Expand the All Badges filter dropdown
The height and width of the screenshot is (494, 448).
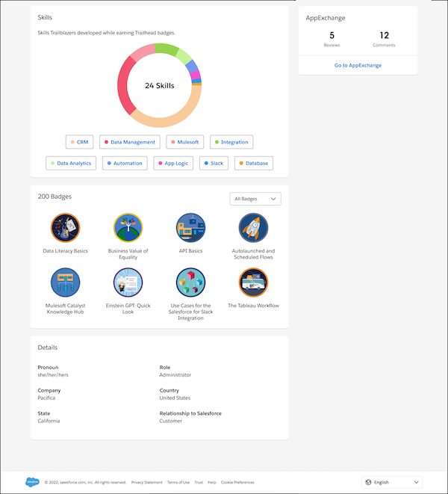coord(255,199)
